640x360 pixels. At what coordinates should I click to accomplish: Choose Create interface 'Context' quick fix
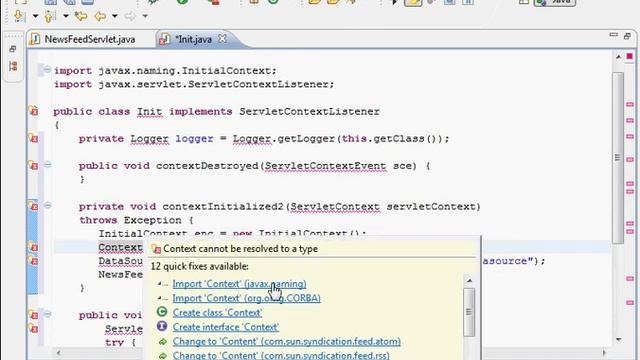click(x=226, y=327)
